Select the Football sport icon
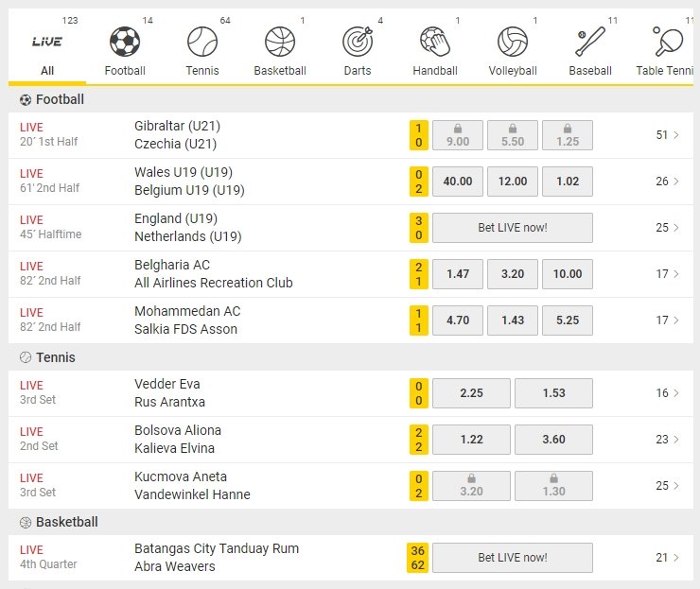This screenshot has height=589, width=700. click(x=125, y=42)
